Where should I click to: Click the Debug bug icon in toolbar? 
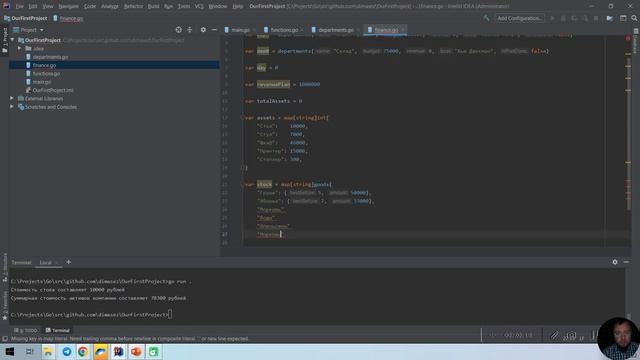coord(563,18)
